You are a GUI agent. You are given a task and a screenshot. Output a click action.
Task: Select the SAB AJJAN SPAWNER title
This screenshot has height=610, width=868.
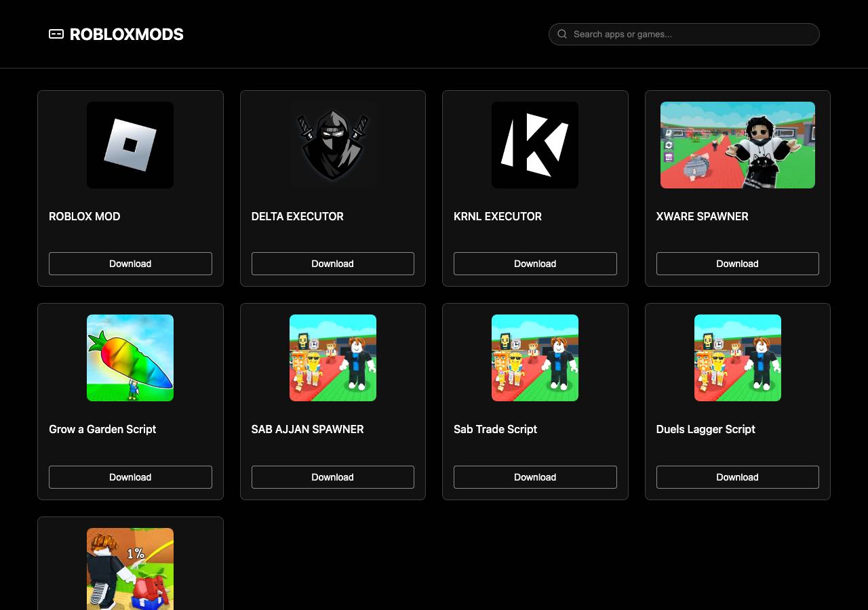[307, 429]
